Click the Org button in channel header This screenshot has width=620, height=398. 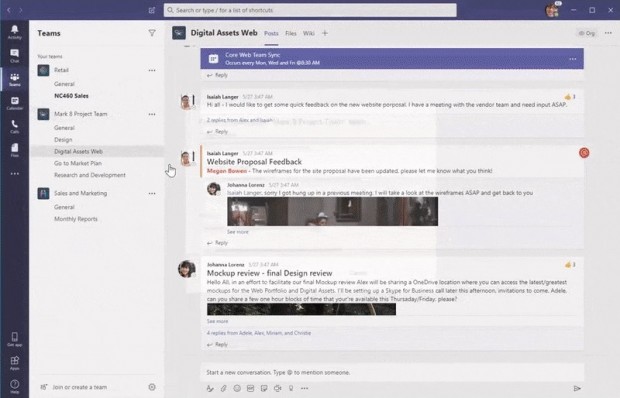(x=587, y=33)
